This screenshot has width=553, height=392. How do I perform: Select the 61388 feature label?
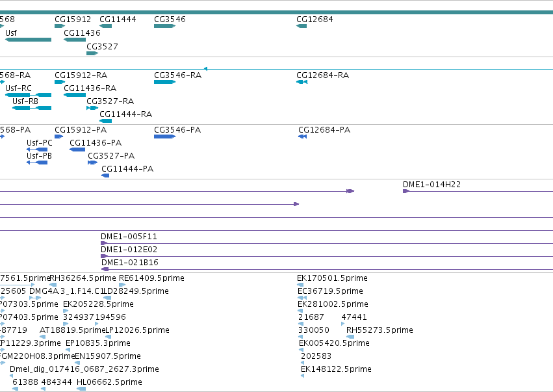click(x=25, y=382)
